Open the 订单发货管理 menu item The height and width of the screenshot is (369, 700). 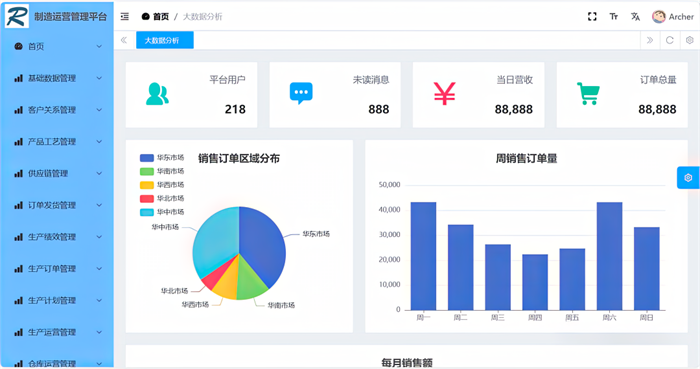57,205
